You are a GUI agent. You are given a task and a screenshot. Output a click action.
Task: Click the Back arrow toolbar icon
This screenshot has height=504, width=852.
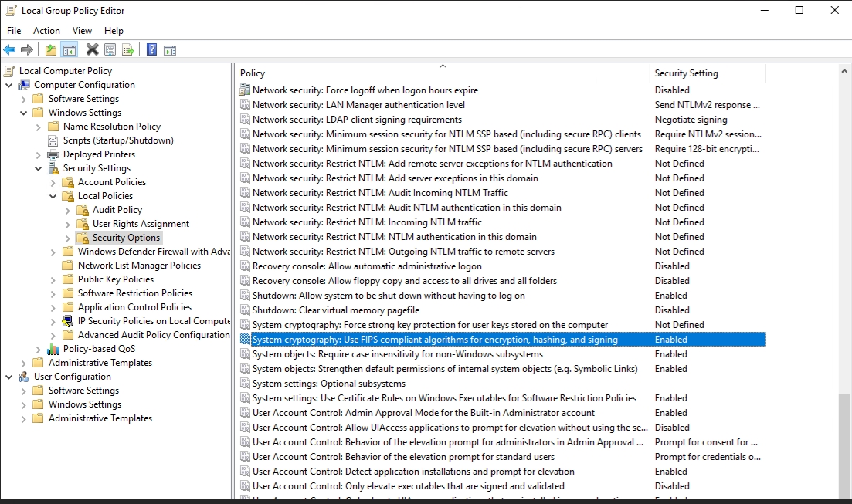click(x=9, y=50)
